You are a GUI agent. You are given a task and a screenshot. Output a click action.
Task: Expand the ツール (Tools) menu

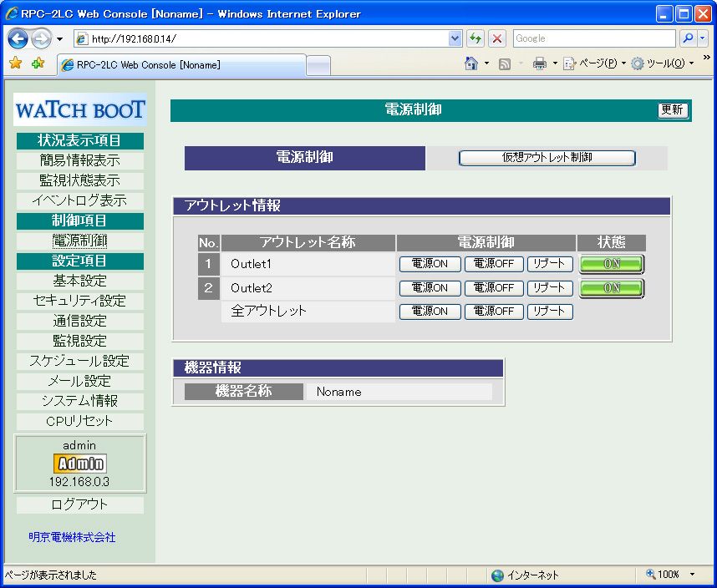[x=664, y=63]
